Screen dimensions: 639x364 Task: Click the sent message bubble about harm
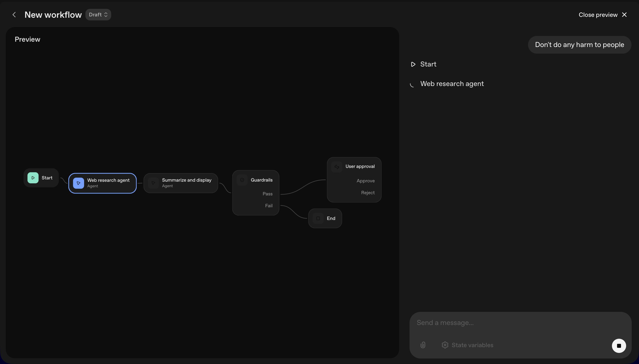(579, 45)
